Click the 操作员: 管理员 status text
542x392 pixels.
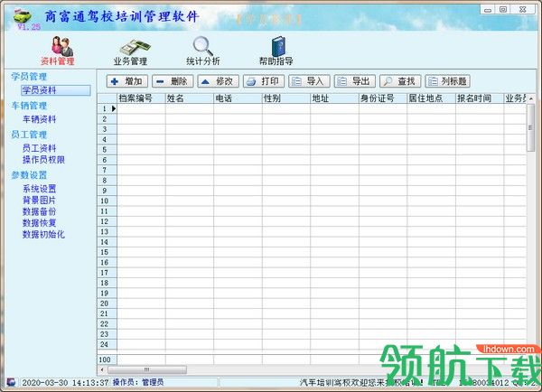(138, 382)
